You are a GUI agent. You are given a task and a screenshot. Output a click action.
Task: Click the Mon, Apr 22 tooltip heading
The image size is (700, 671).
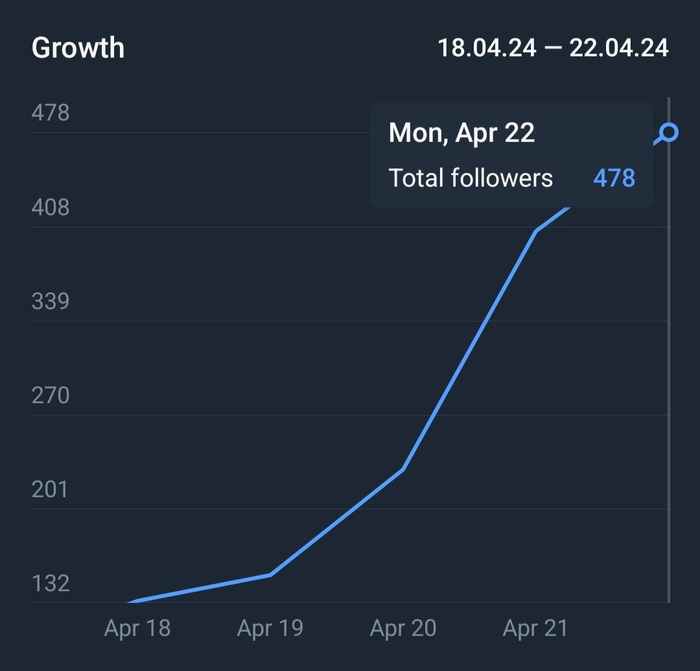[461, 133]
